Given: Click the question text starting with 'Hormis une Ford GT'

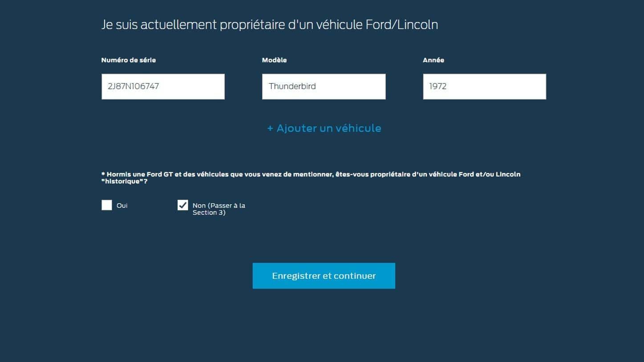Looking at the screenshot, I should 311,178.
